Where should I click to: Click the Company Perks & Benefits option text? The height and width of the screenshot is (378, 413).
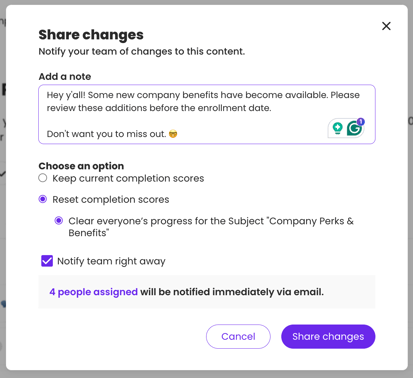coord(211,227)
